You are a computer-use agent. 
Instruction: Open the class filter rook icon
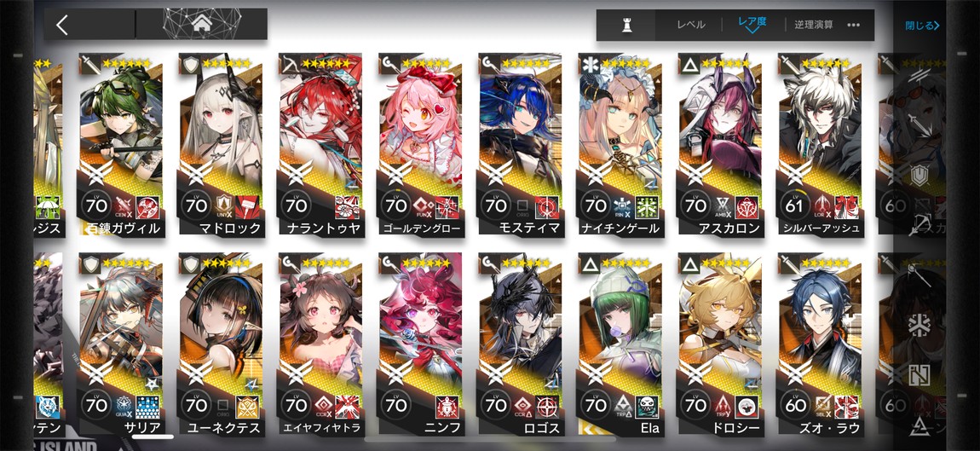click(x=625, y=25)
